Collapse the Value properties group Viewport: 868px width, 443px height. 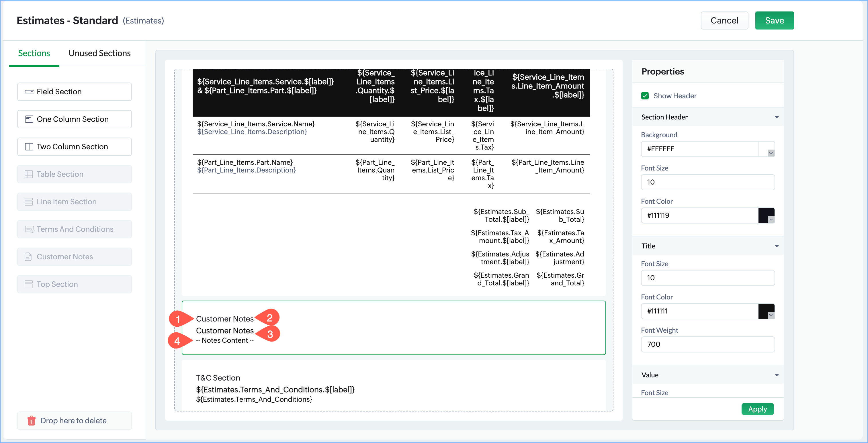[x=777, y=375]
